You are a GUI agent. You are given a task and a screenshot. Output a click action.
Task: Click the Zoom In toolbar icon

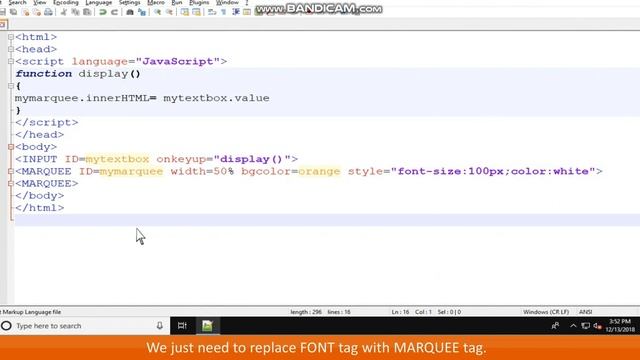(x=157, y=12)
